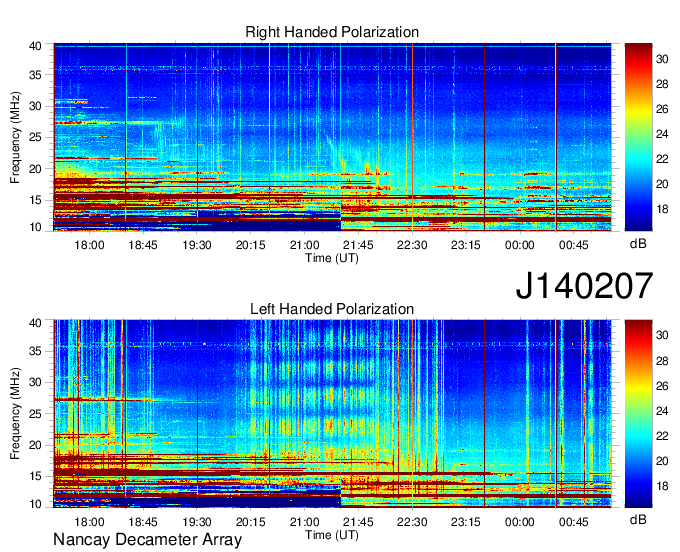Click the 00:00 tick label on upper plot
This screenshot has height=552, width=680.
pyautogui.click(x=520, y=245)
